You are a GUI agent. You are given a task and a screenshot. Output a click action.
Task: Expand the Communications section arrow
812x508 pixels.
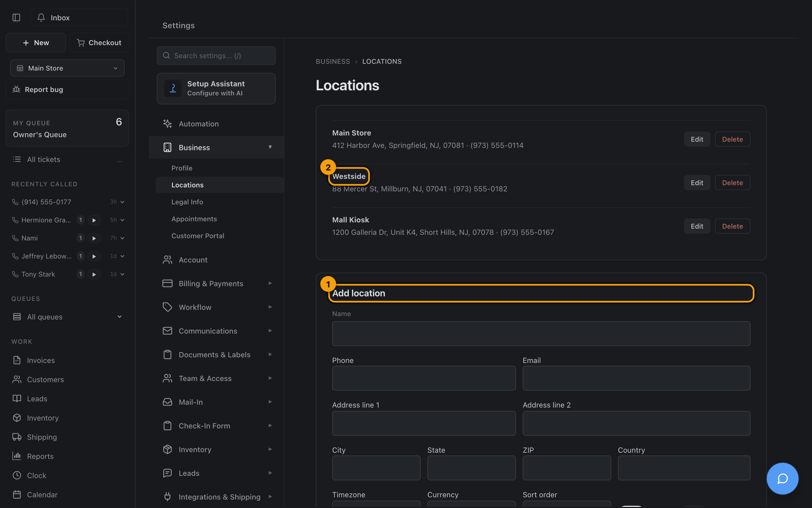click(x=270, y=330)
